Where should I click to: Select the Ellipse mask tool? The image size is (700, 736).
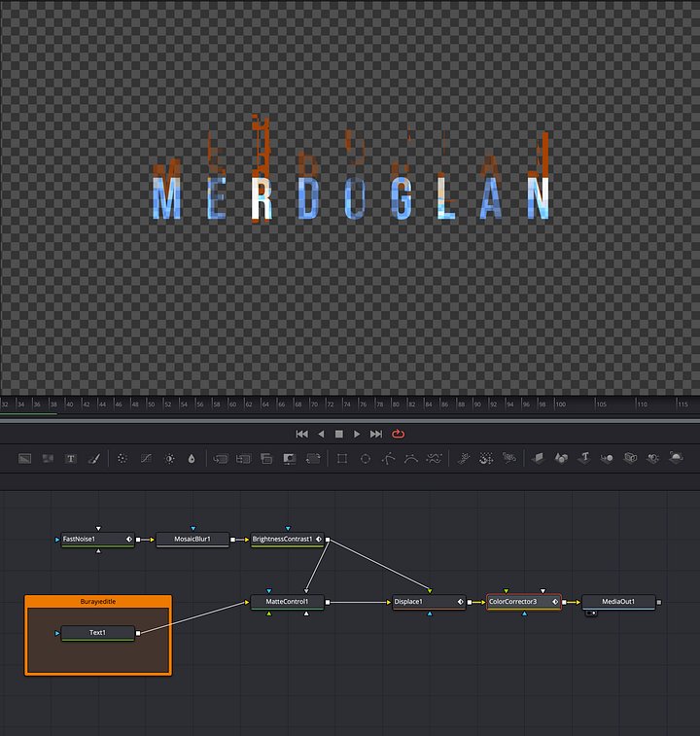[x=366, y=459]
